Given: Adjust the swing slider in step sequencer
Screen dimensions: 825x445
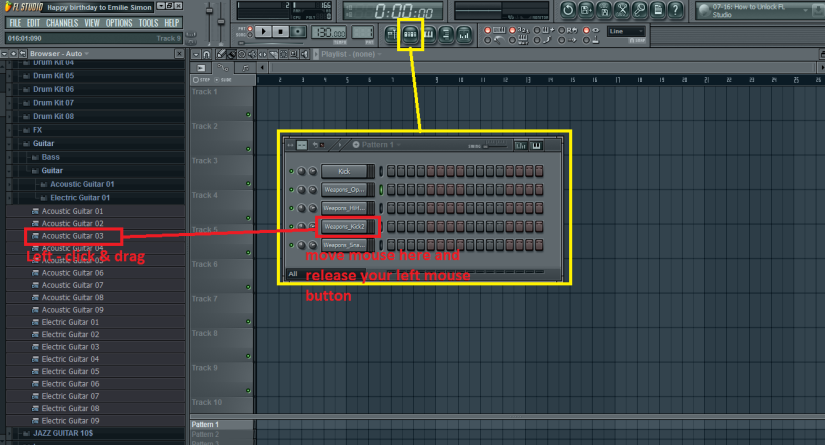Looking at the screenshot, I should pyautogui.click(x=496, y=144).
